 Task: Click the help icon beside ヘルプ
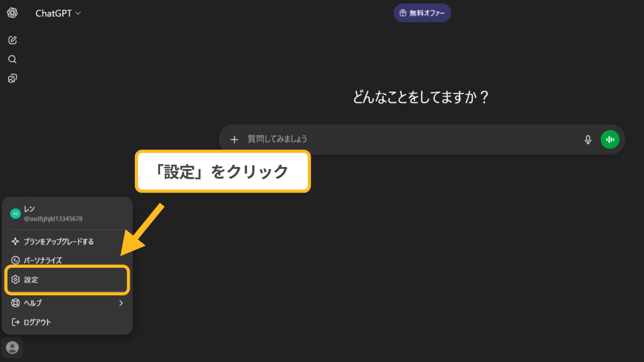click(x=15, y=303)
